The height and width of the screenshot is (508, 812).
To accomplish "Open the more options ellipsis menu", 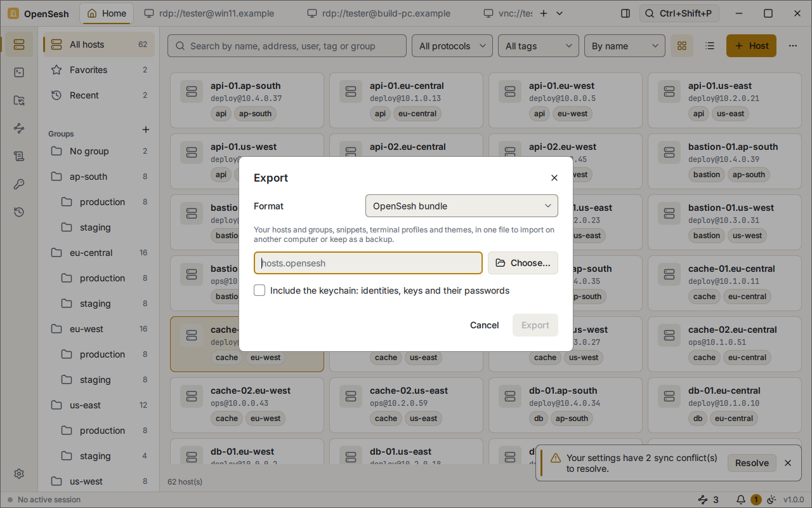I will point(793,46).
